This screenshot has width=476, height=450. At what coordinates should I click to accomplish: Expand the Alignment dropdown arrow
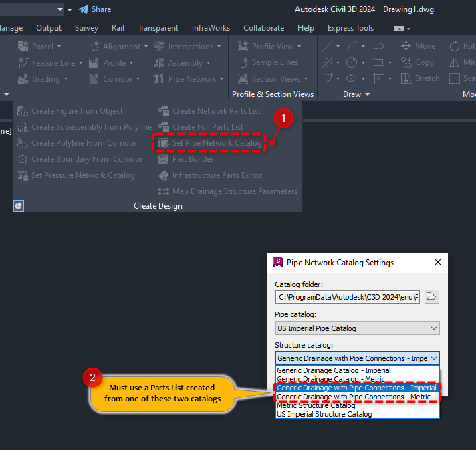(x=146, y=46)
